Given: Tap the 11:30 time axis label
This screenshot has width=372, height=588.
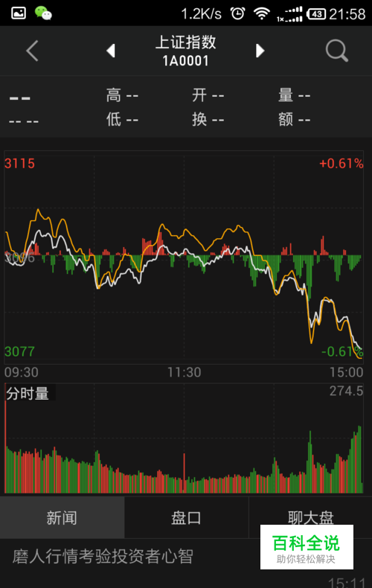Looking at the screenshot, I should pyautogui.click(x=184, y=372).
